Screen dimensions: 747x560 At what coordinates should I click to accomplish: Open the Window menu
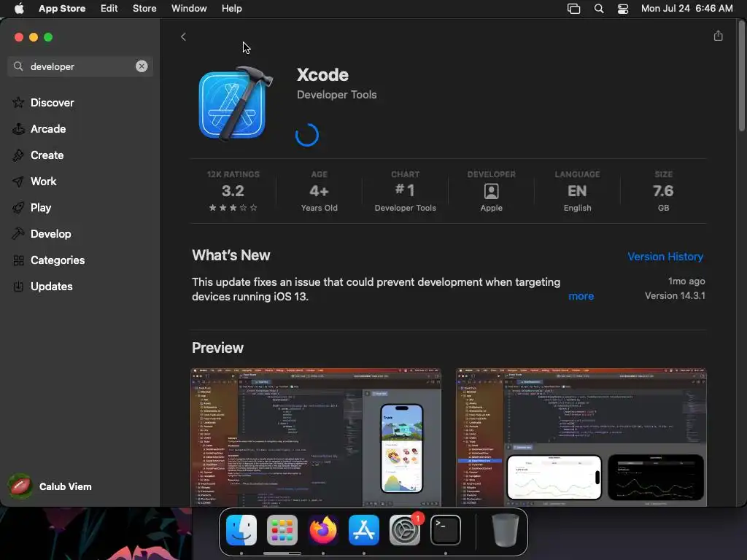(189, 9)
